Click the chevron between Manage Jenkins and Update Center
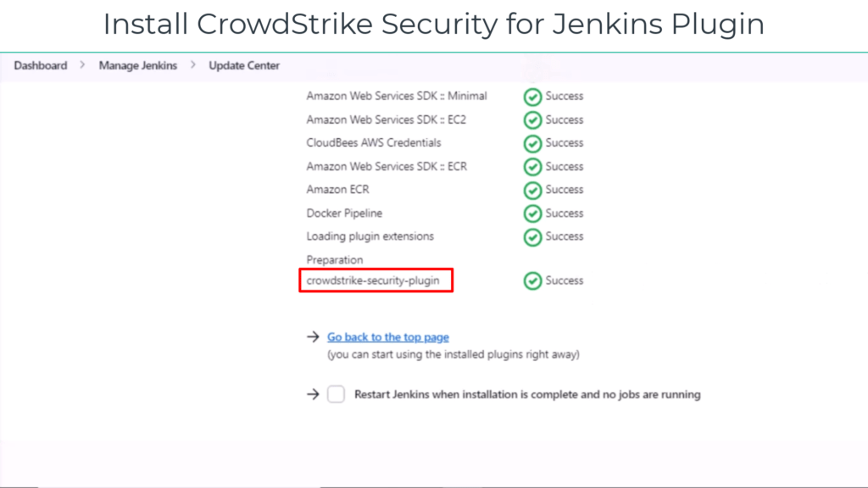The height and width of the screenshot is (488, 868). 192,65
